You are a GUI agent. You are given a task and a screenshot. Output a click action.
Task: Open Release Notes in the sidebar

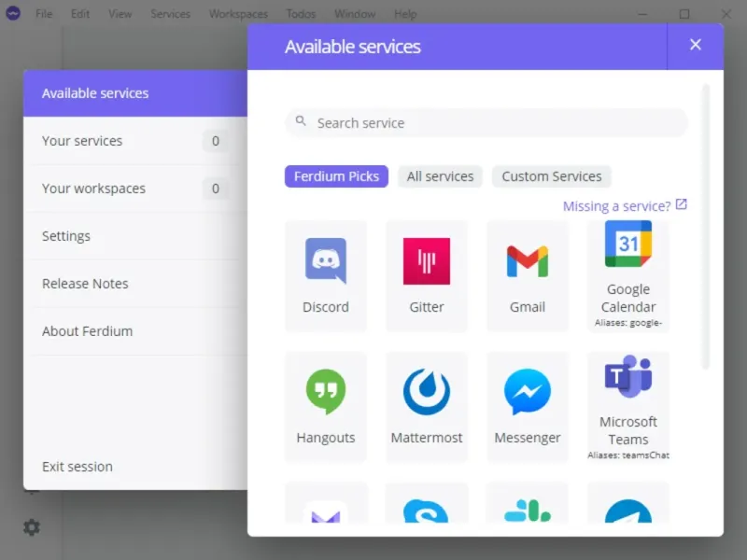pyautogui.click(x=135, y=284)
